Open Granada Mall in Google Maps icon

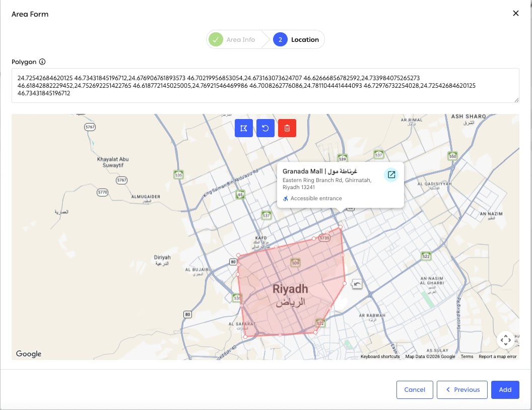[x=391, y=174]
